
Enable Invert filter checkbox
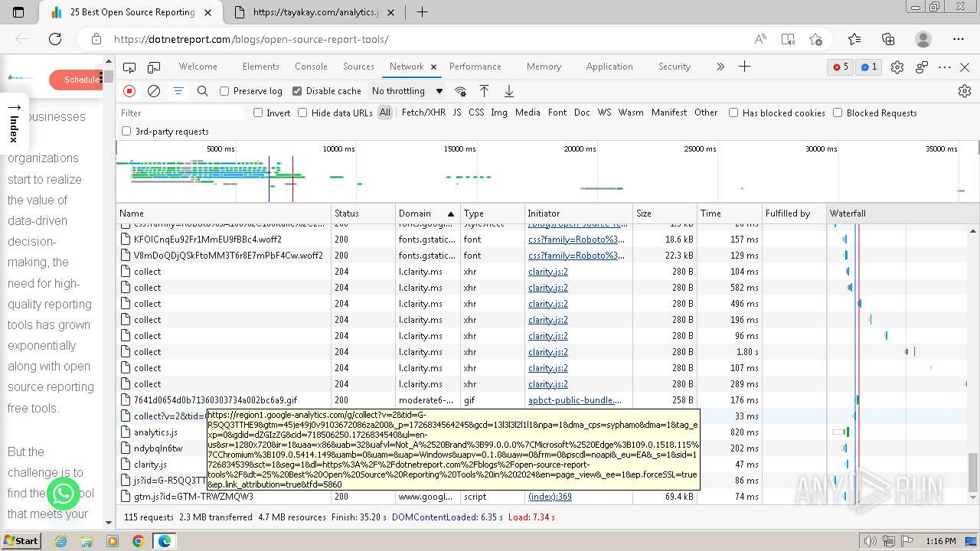(x=258, y=113)
